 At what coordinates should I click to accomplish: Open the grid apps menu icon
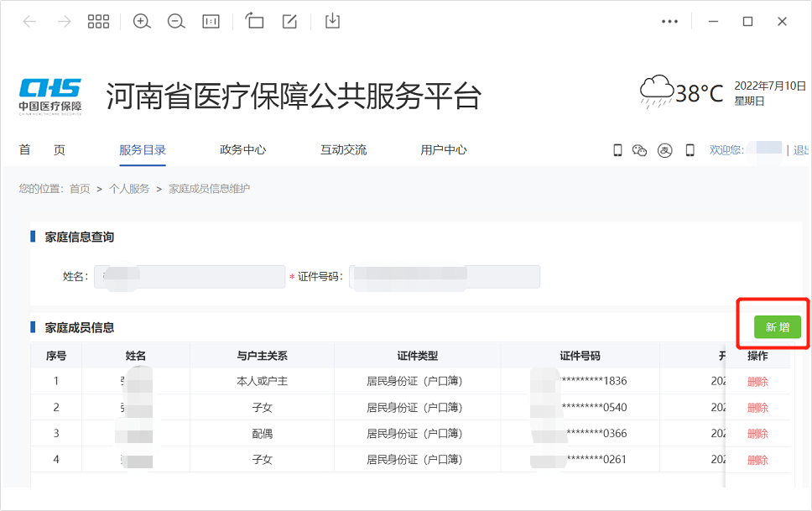coord(98,21)
